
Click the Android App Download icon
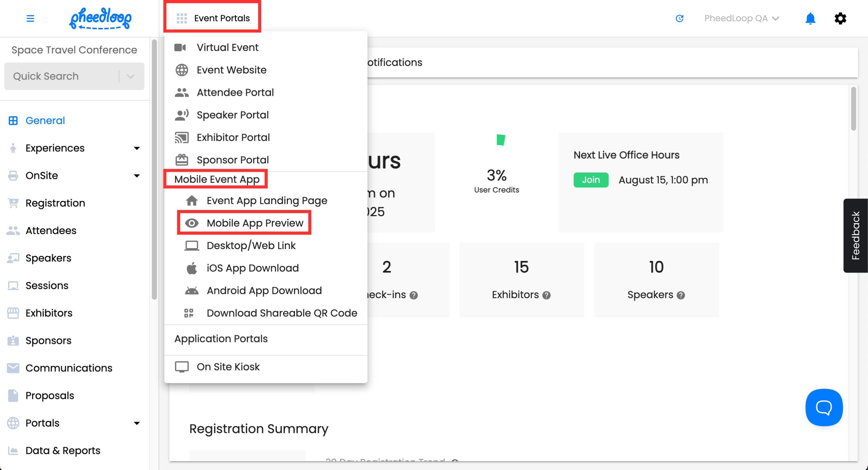point(192,291)
